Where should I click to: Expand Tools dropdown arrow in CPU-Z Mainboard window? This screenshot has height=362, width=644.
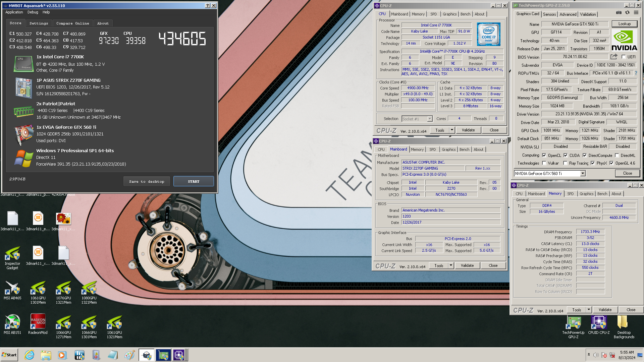coord(451,265)
